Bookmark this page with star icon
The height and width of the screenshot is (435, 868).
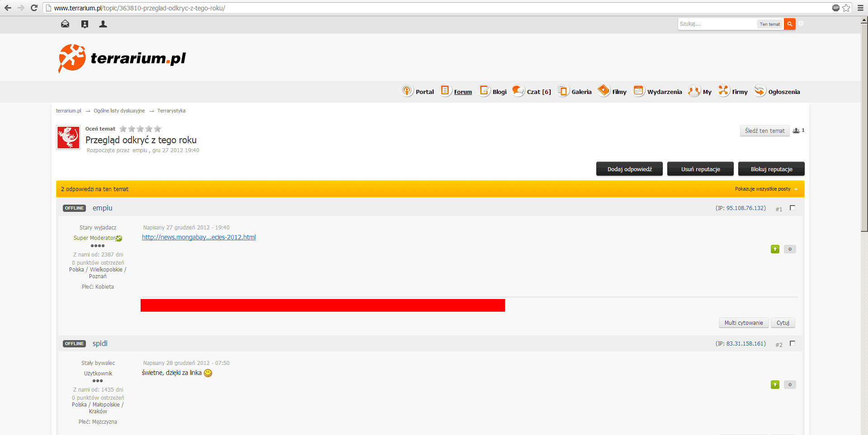(846, 8)
